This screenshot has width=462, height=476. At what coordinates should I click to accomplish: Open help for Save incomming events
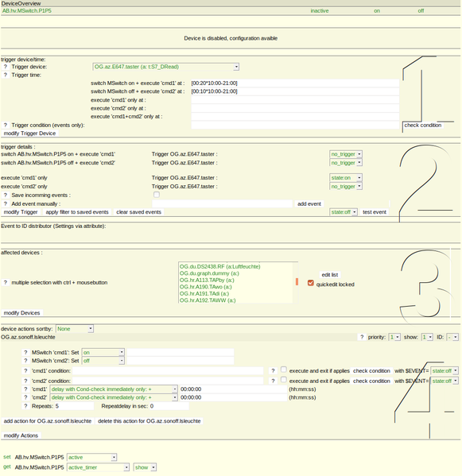pos(5,195)
